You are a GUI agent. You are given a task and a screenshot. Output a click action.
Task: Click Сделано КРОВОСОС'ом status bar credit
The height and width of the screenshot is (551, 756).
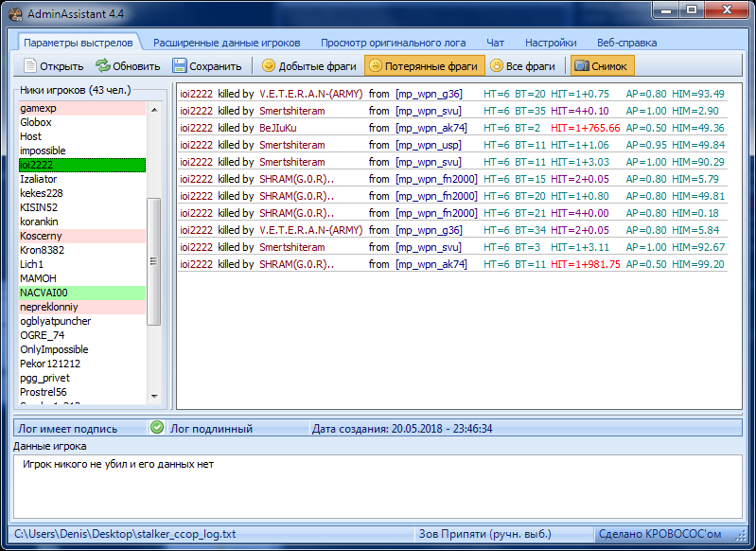tap(659, 534)
